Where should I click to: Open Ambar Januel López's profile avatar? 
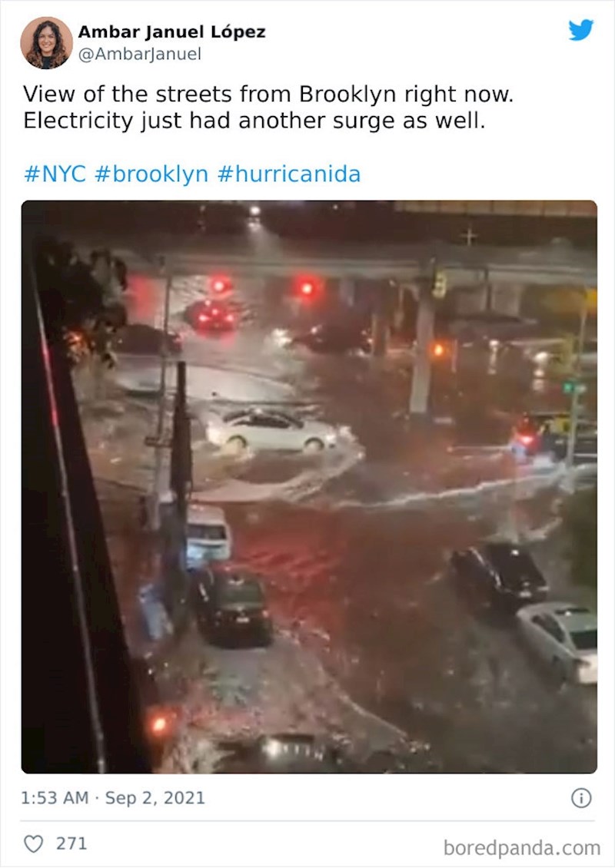[47, 42]
